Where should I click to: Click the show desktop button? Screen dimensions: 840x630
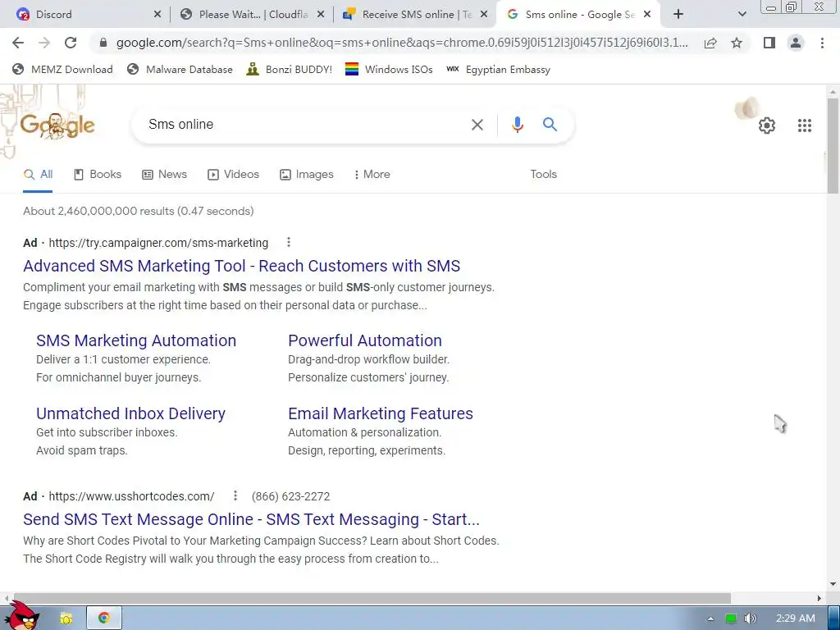tap(833, 619)
